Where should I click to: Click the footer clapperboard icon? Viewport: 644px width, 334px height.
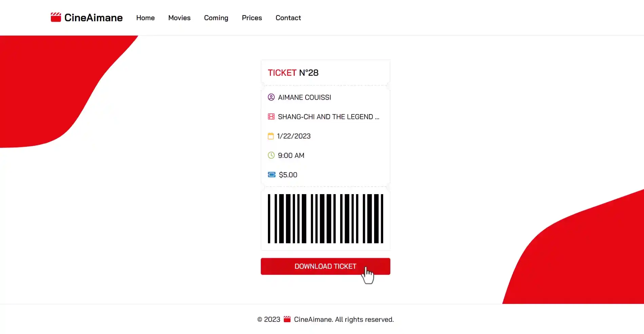287,319
